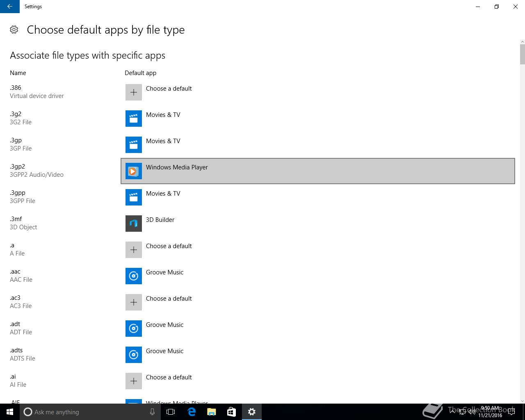Click the '3G2 File' description text
Image resolution: width=525 pixels, height=420 pixels.
tap(21, 122)
